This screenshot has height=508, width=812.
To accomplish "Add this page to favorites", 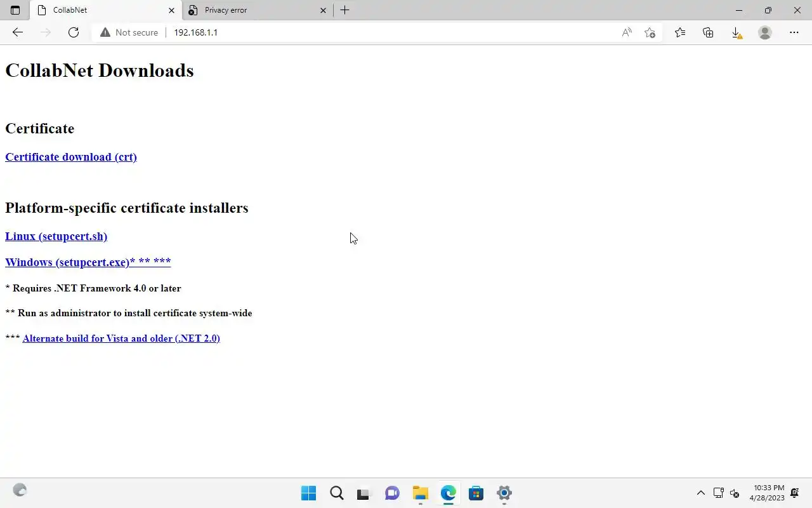I will (650, 32).
